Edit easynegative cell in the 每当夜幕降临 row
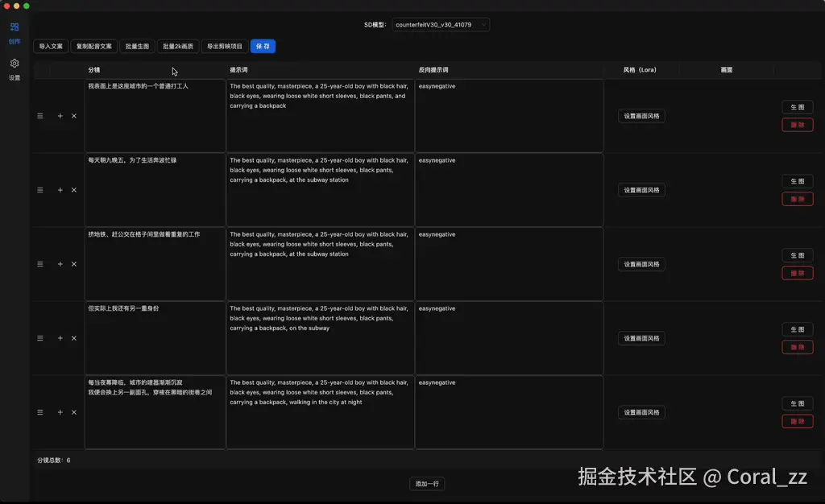 point(509,412)
